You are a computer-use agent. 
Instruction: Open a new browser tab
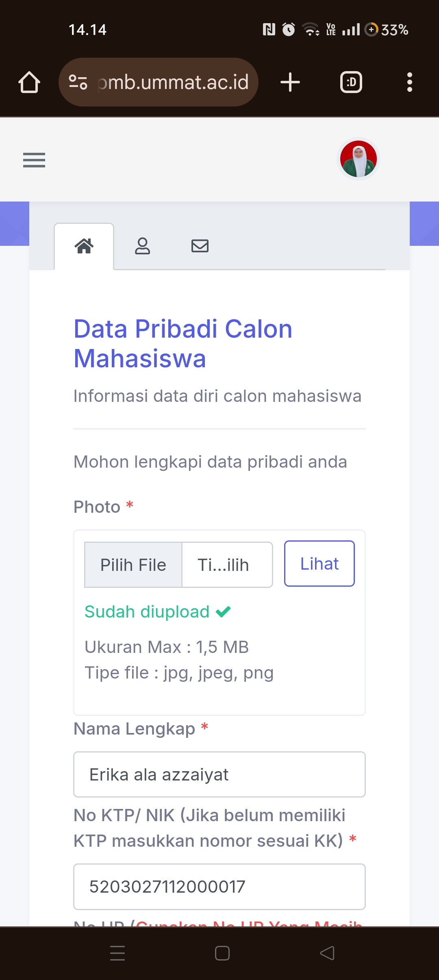[x=290, y=82]
